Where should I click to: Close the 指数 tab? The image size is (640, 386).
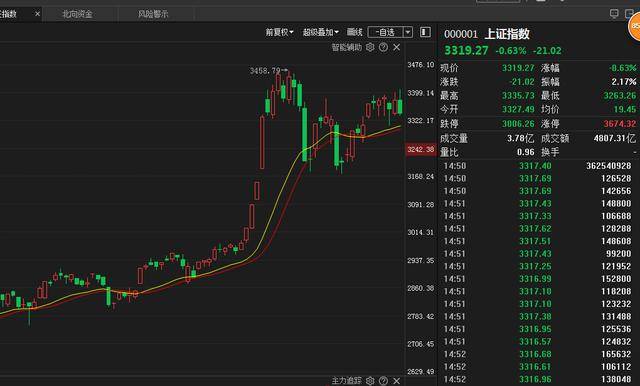(x=38, y=14)
